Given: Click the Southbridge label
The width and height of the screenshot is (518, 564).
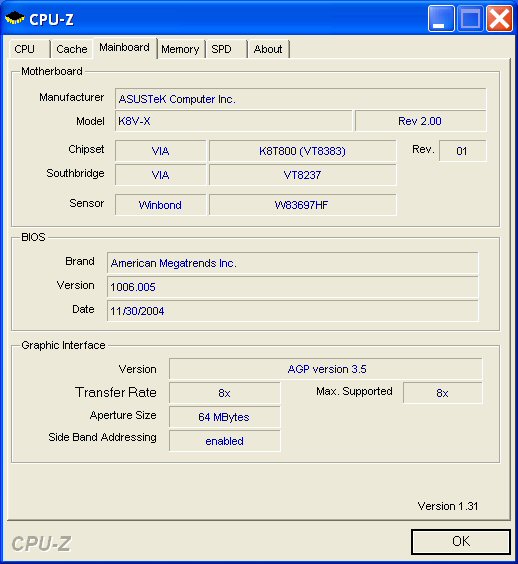Looking at the screenshot, I should (x=75, y=173).
